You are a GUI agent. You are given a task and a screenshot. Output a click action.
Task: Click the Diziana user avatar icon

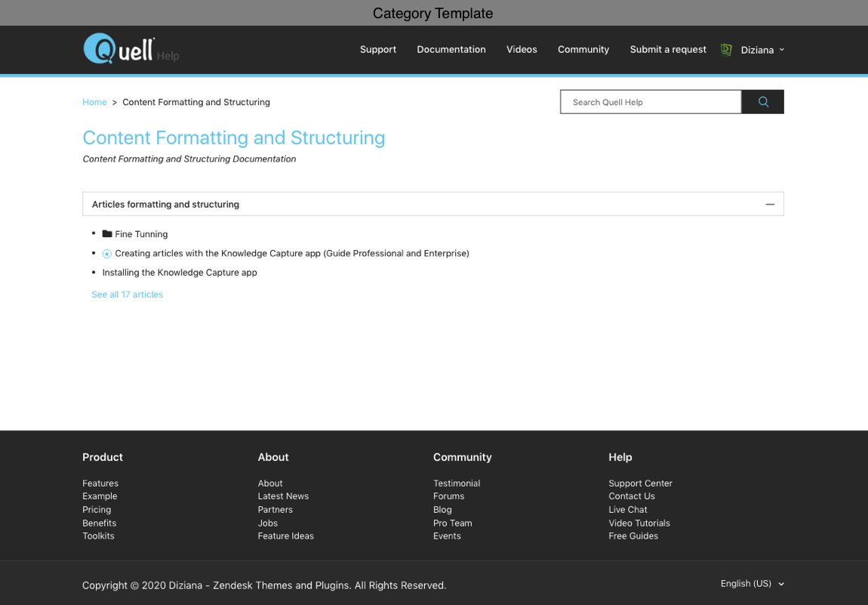click(726, 50)
